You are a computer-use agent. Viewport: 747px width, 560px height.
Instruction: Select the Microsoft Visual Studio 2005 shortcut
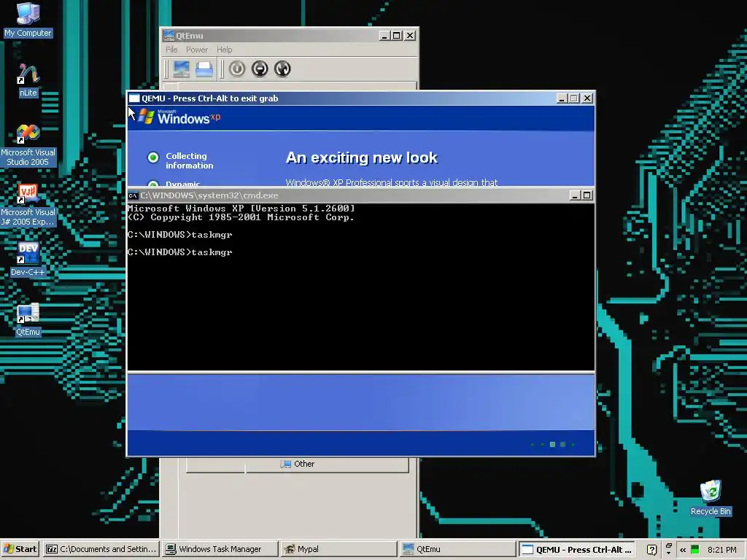[28, 145]
